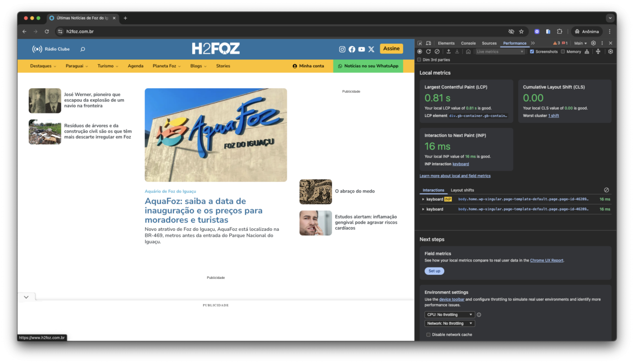Screen dimensions: 634x364
Task: Click the collect garbage icon
Action: click(x=587, y=52)
